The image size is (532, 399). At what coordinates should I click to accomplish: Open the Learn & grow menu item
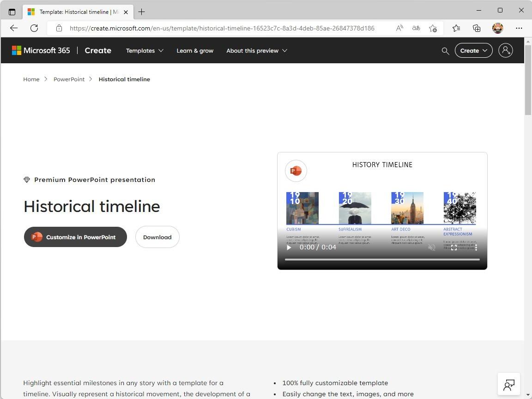(x=195, y=50)
